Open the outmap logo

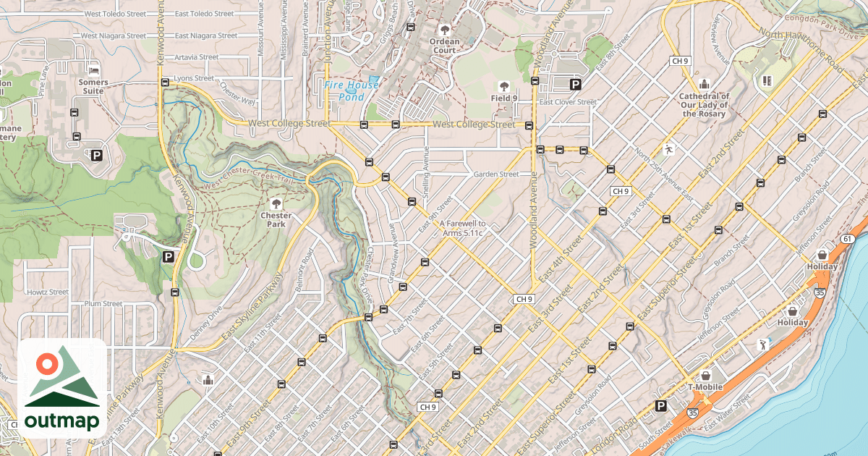point(62,389)
